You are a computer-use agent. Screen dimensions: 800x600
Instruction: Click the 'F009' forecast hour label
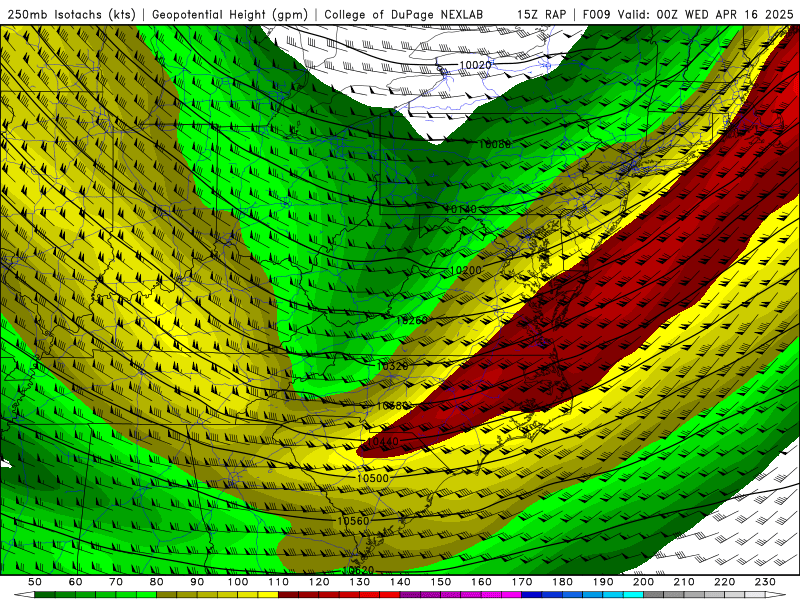point(596,14)
